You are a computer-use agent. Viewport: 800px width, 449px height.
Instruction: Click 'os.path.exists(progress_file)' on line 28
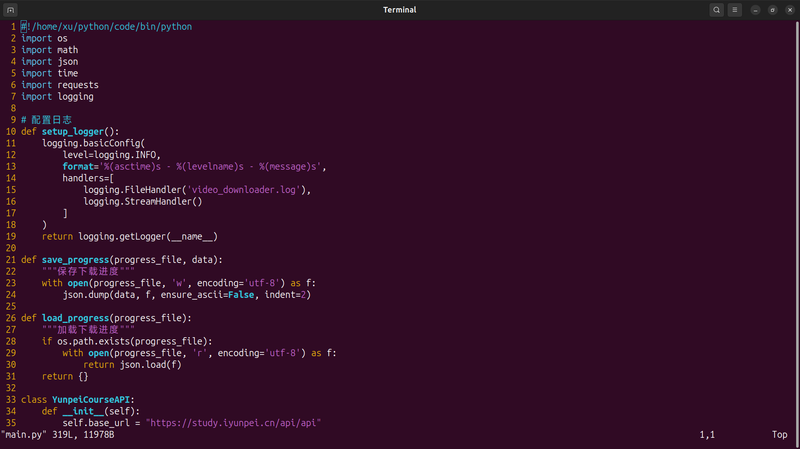coord(132,341)
